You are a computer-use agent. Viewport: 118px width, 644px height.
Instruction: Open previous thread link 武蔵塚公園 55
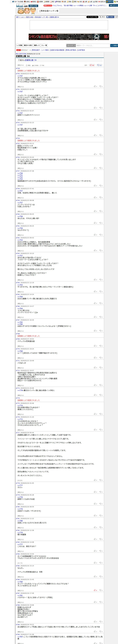(x=30, y=60)
